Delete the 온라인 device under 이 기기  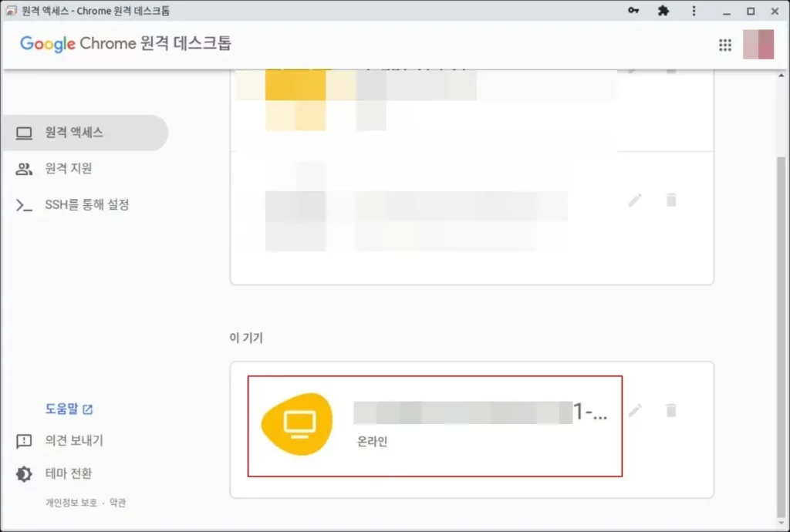(x=671, y=411)
